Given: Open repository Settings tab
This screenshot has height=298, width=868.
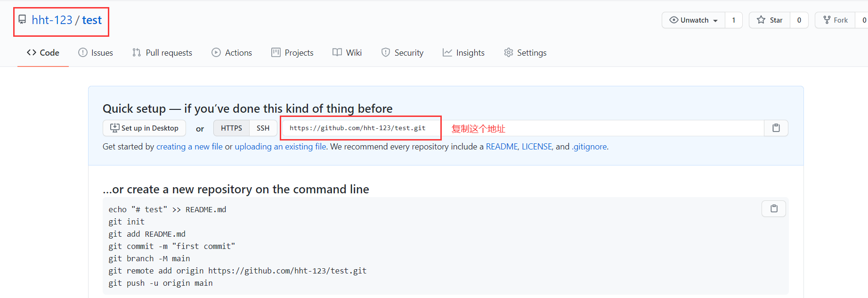Looking at the screenshot, I should point(525,53).
